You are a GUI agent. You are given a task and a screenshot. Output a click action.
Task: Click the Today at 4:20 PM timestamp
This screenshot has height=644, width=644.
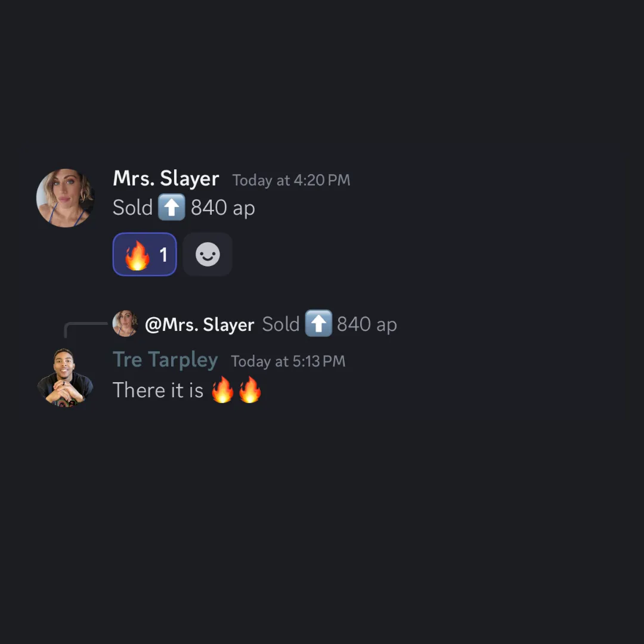291,180
